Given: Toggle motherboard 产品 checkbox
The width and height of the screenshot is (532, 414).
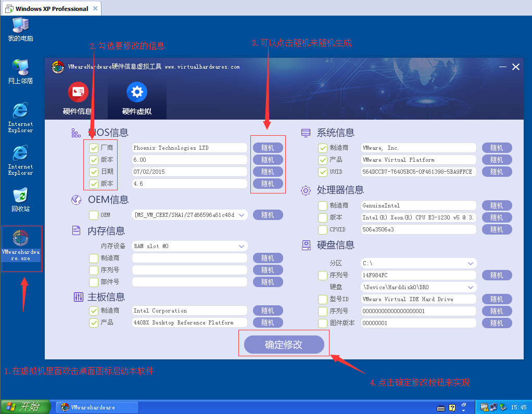Looking at the screenshot, I should (x=94, y=323).
